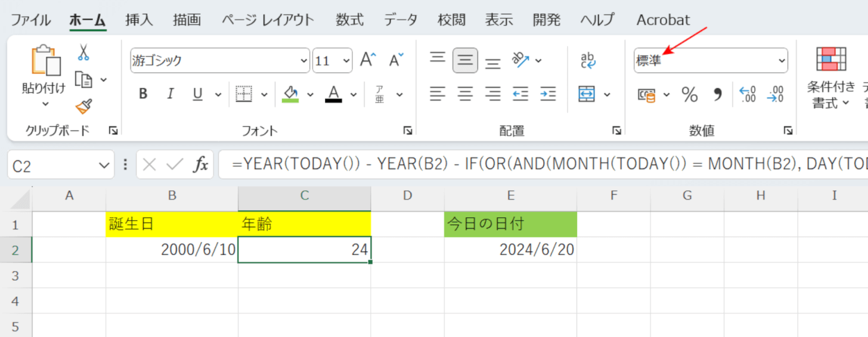Click the Comma Style icon
Screen dimensions: 868x337
[x=718, y=94]
